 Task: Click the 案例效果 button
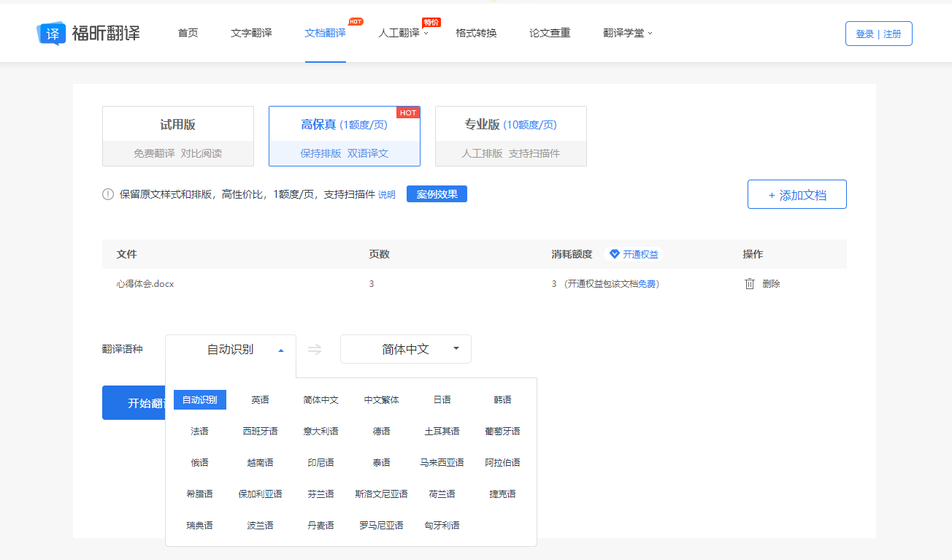pos(437,194)
